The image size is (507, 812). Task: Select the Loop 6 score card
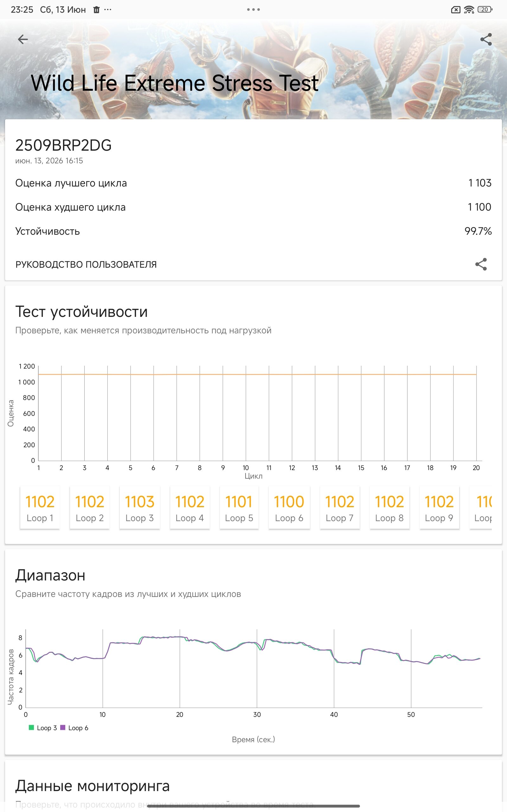(x=289, y=507)
